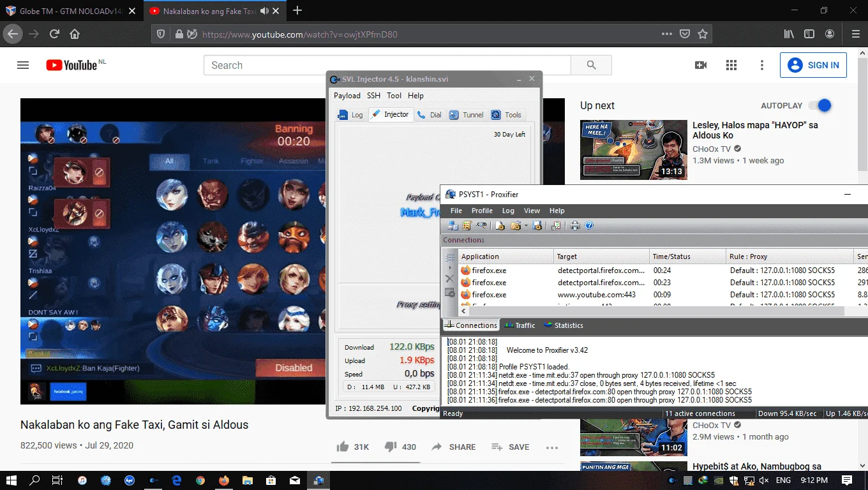Viewport: 868px width, 490px height.
Task: Open YouTube settings three-dot menu
Action: 762,65
